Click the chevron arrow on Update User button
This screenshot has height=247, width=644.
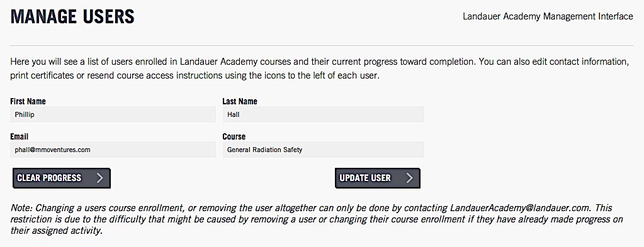click(x=409, y=178)
